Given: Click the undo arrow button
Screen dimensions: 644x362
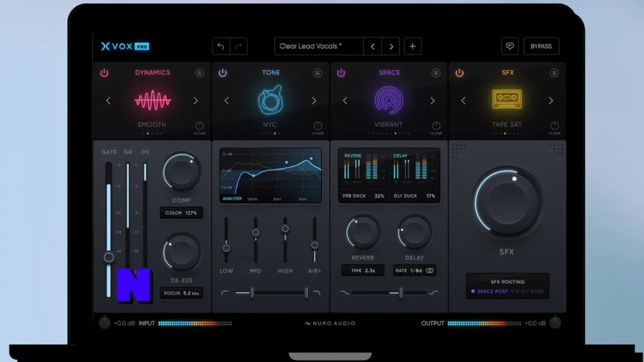Looking at the screenshot, I should [221, 47].
